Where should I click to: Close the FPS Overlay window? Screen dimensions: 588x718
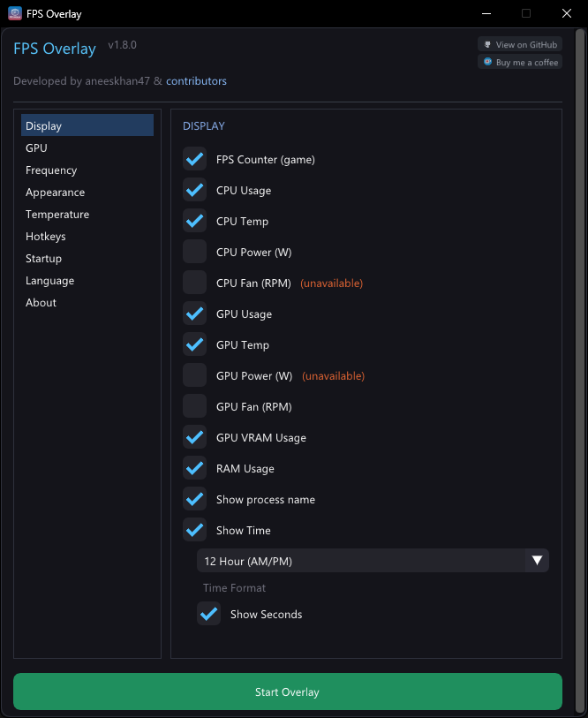coord(567,13)
